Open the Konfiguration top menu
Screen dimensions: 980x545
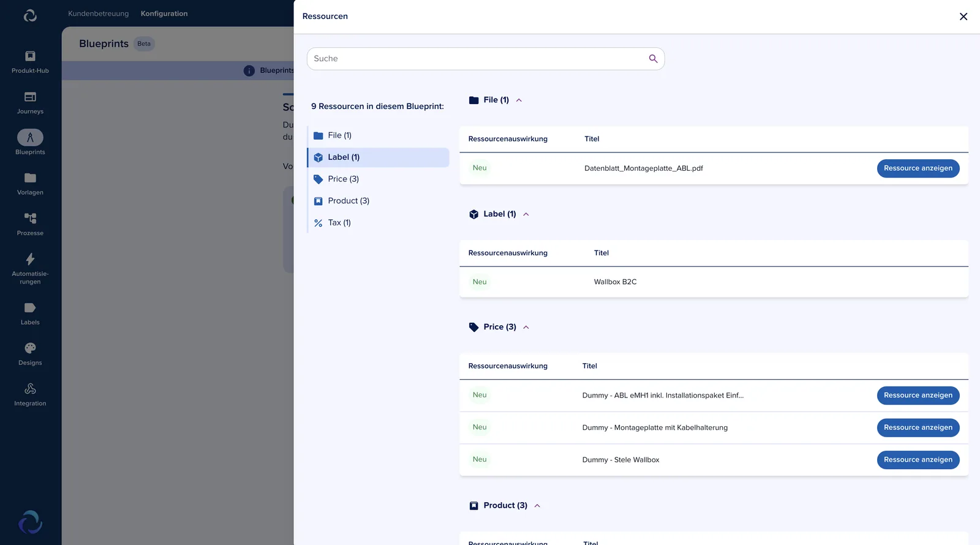click(x=164, y=13)
